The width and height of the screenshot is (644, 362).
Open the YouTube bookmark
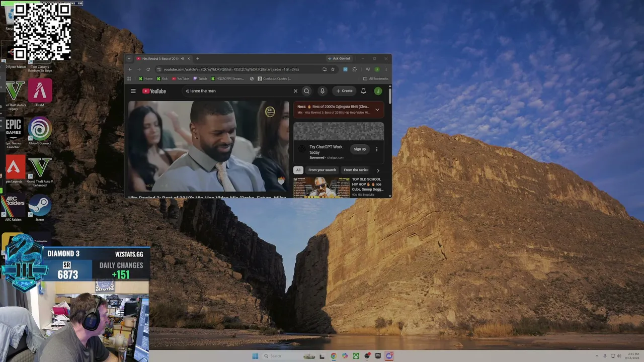coord(181,78)
